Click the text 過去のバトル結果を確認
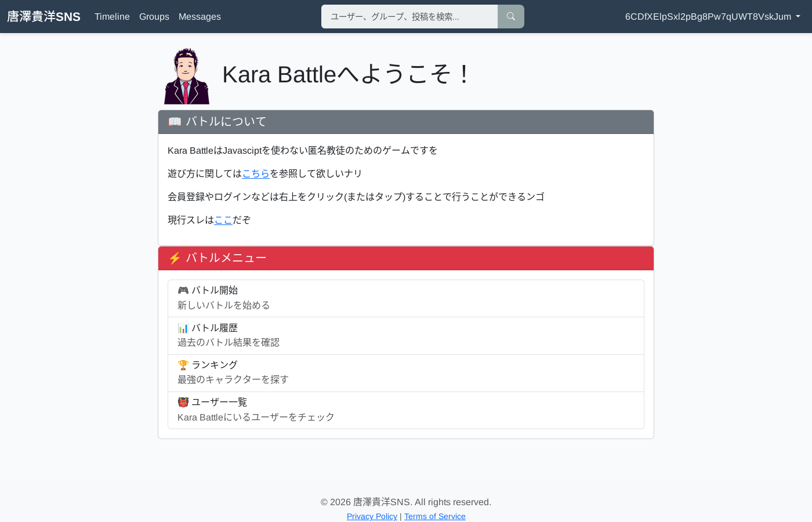This screenshot has width=812, height=522. [x=229, y=342]
